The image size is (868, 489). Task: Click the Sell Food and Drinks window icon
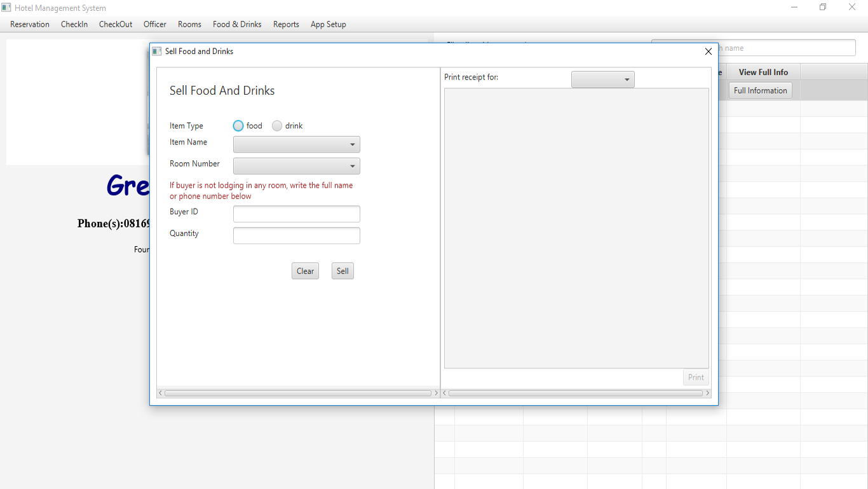click(157, 52)
